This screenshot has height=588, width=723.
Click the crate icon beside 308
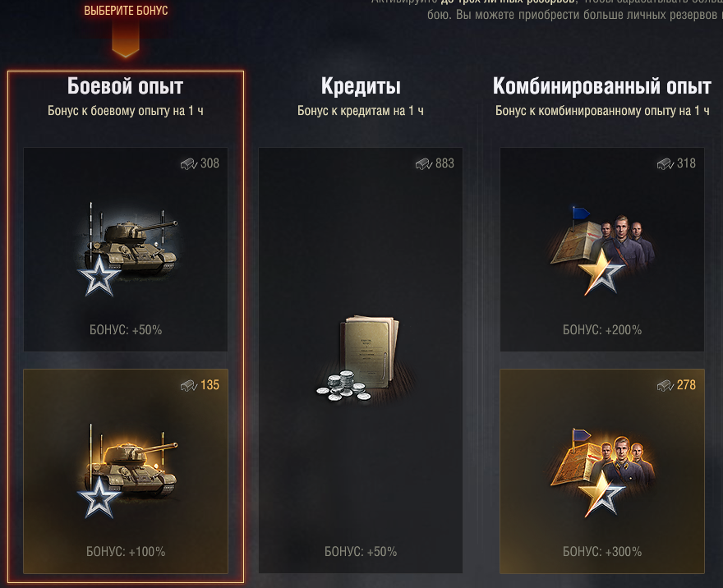point(189,163)
